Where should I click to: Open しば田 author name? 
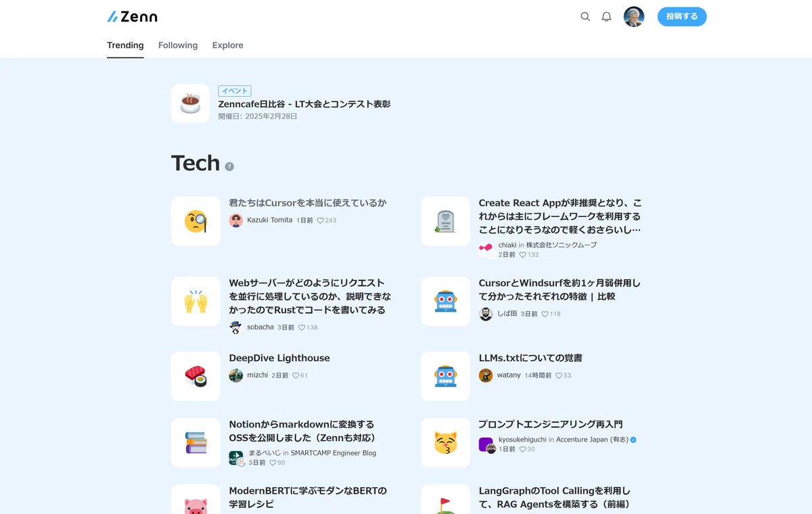pyautogui.click(x=507, y=314)
